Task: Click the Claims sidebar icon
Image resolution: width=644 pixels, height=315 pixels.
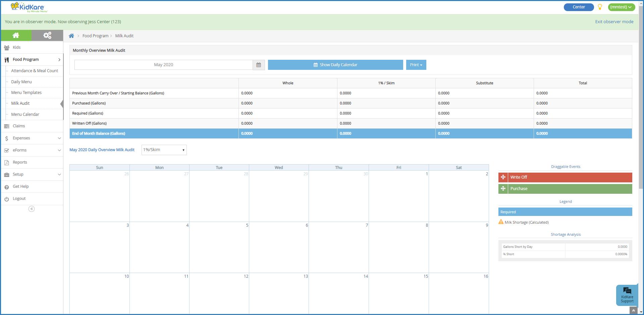Action: click(7, 126)
